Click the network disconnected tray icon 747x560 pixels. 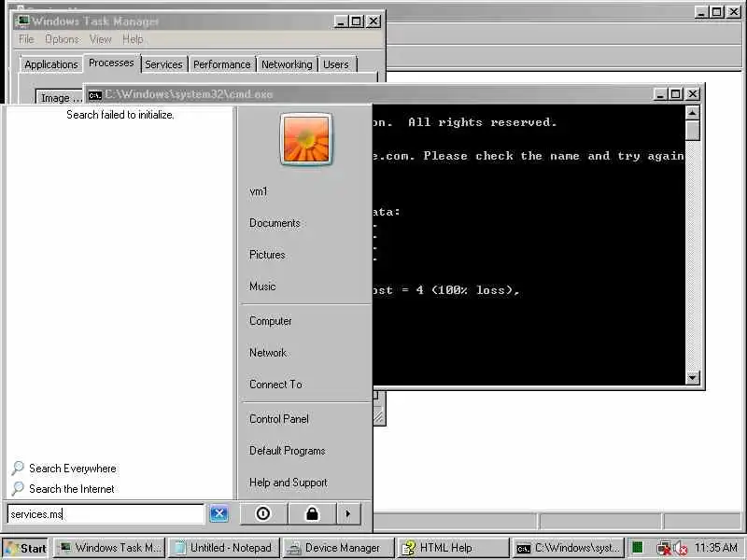tap(663, 549)
